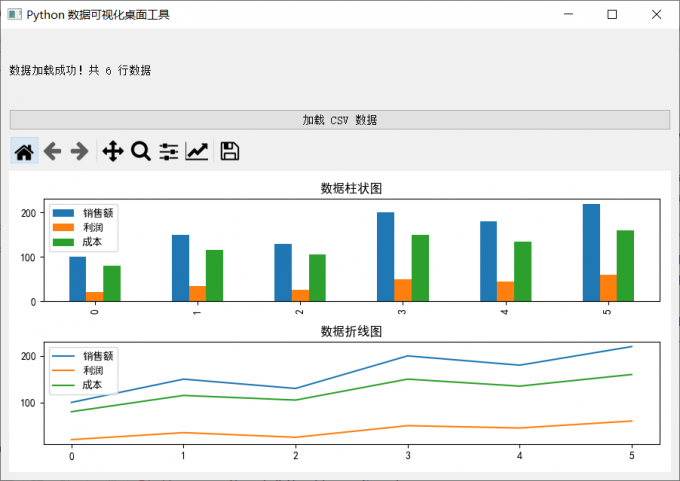
Task: Click the y-axis label 100 in line chart
Action: [29, 403]
